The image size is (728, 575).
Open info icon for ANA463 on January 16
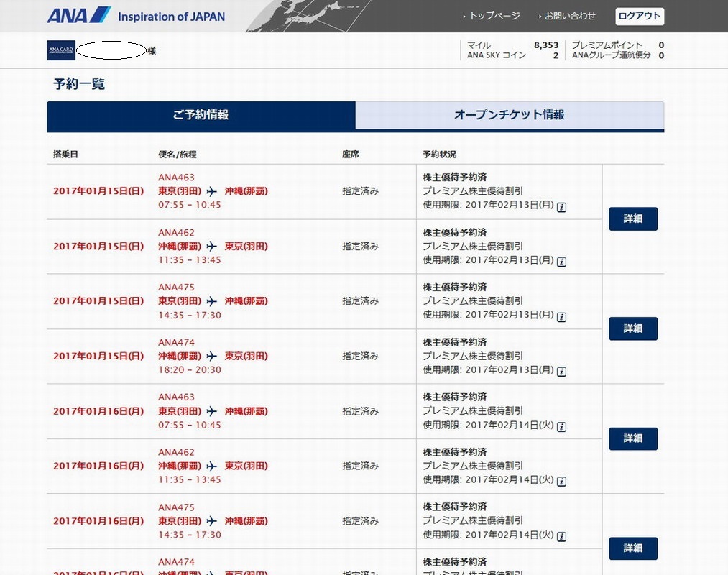coord(561,426)
